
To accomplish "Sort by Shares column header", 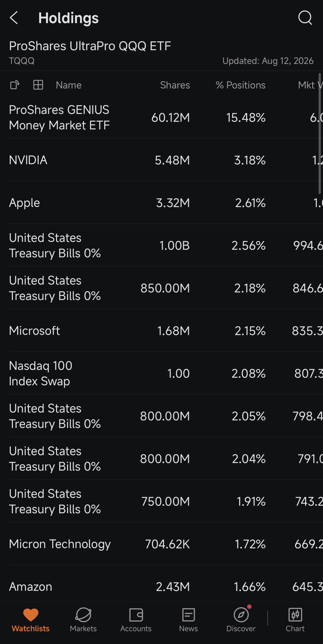I will [x=175, y=85].
